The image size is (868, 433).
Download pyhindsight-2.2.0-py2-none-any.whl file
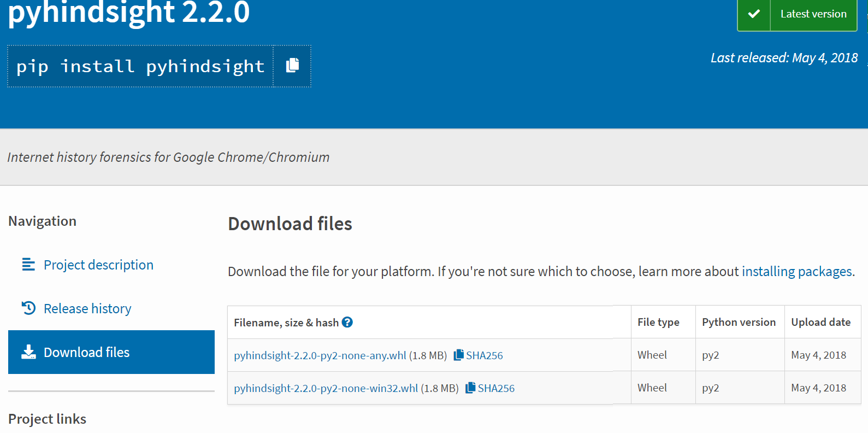click(x=320, y=355)
